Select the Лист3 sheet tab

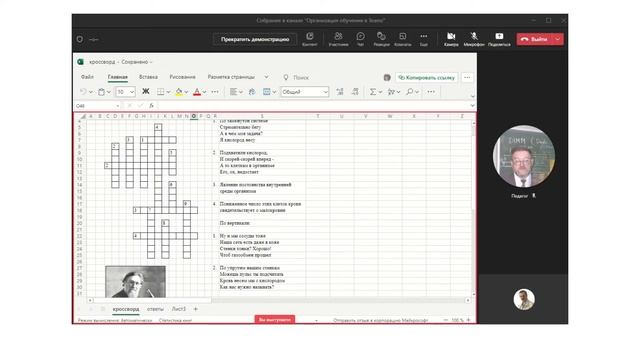pyautogui.click(x=178, y=309)
